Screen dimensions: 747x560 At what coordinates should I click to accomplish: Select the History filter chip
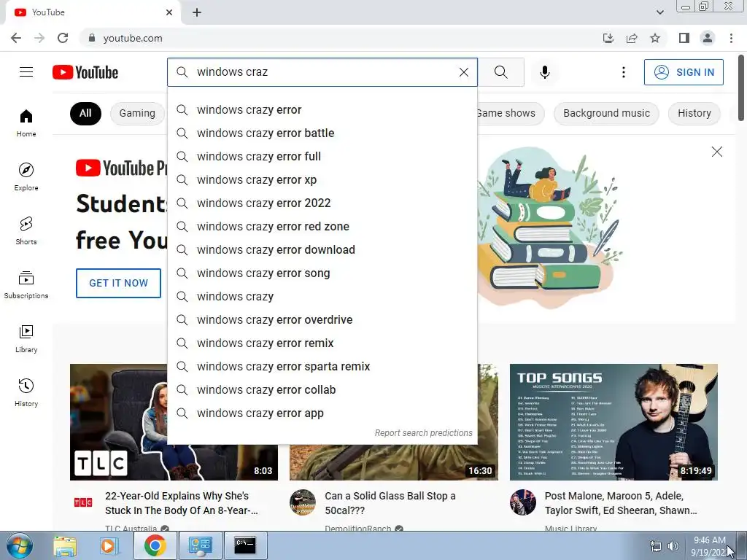(694, 113)
